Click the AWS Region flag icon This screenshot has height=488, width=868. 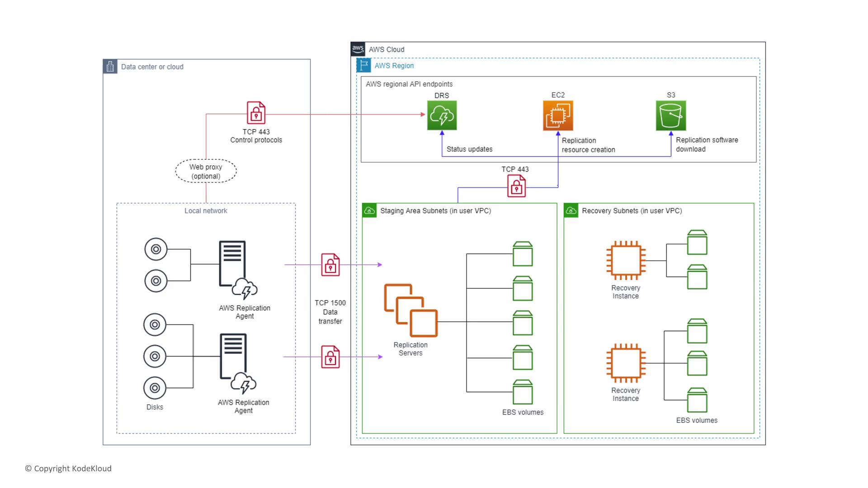tap(363, 66)
